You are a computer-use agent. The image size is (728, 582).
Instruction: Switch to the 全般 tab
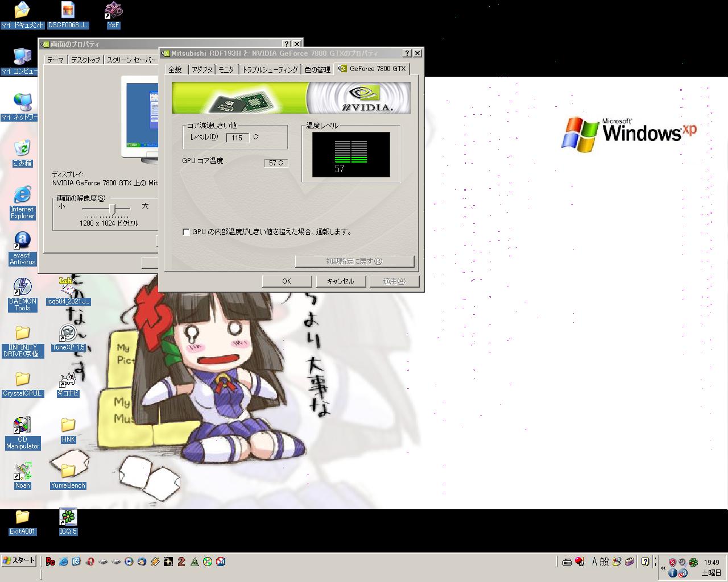tap(175, 69)
